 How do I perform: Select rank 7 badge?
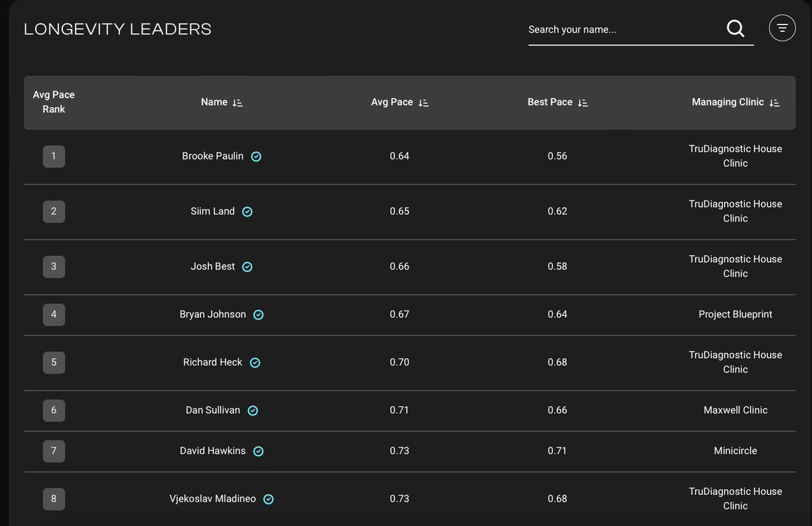pos(54,451)
